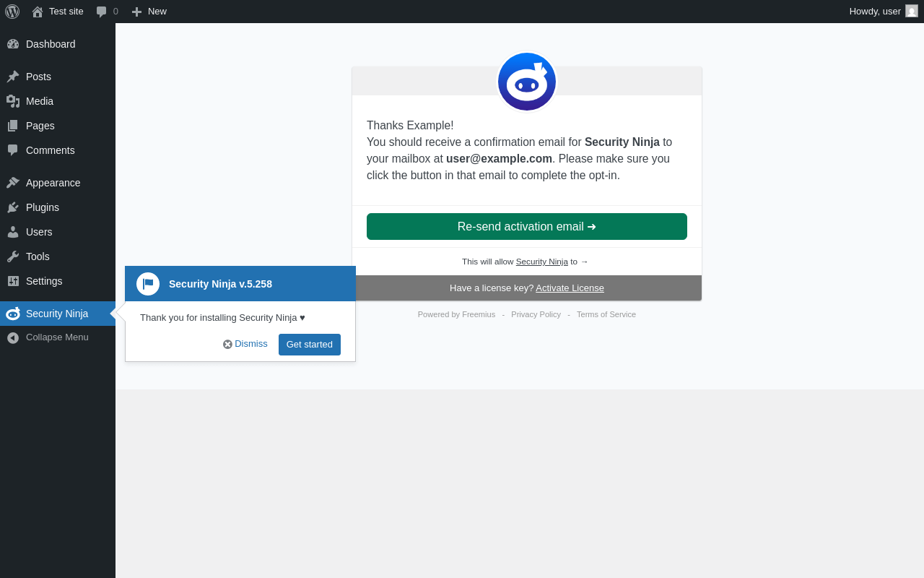The height and width of the screenshot is (578, 924).
Task: Click the Thanks Example! text
Action: [x=410, y=126]
